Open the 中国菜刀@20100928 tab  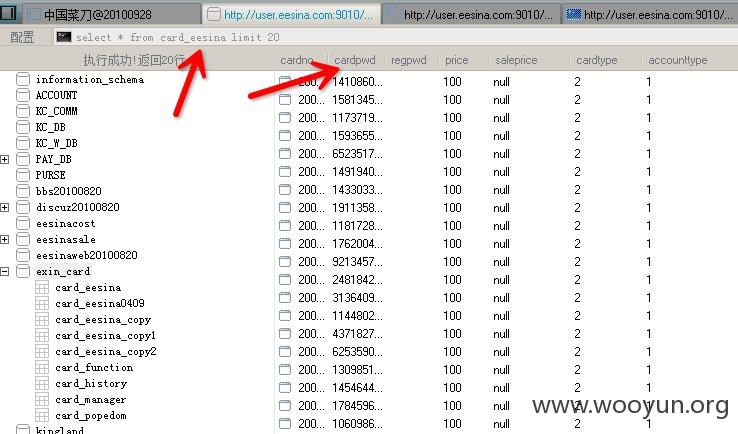112,15
